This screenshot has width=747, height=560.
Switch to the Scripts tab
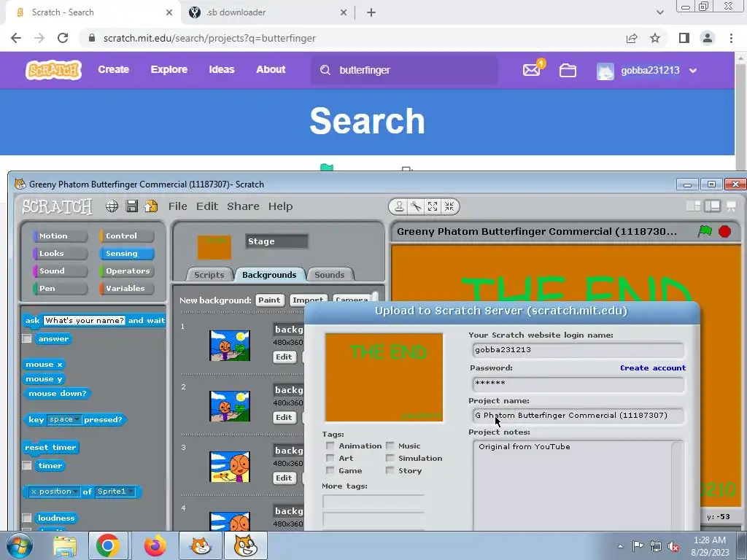point(209,275)
